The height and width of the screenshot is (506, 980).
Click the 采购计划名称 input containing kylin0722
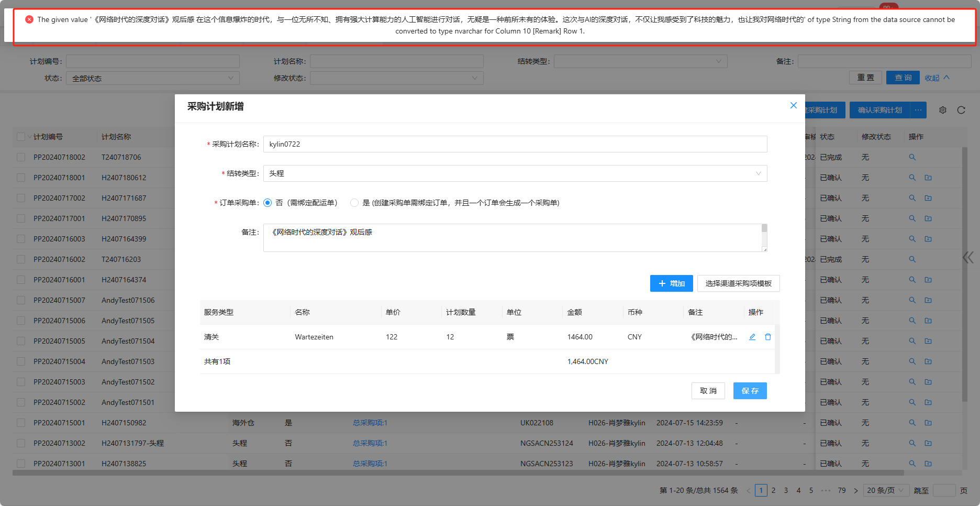(515, 144)
